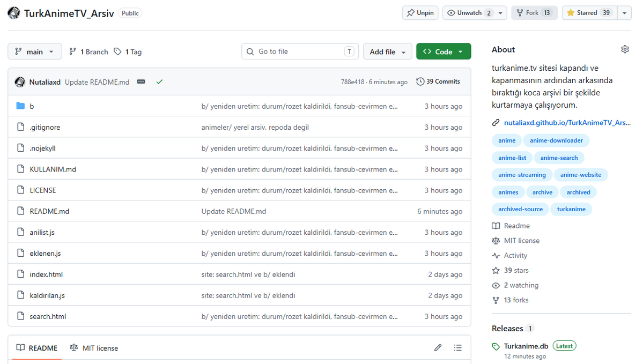Open the README.md file
The image size is (643, 364).
49,211
